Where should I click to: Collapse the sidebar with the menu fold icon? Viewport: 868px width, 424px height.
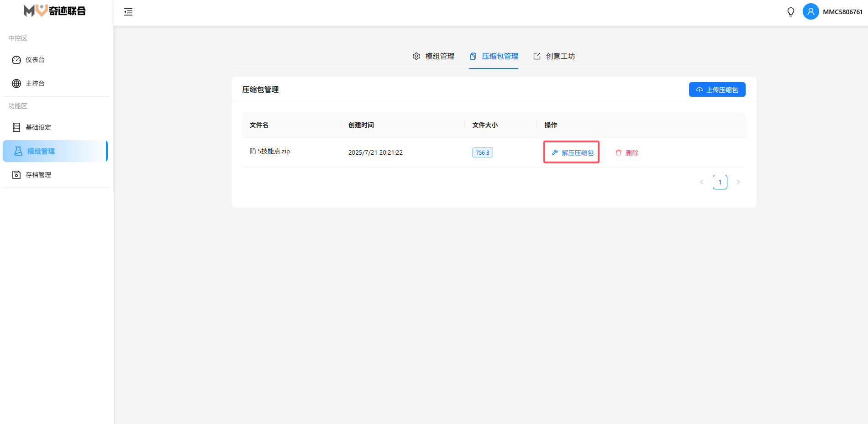tap(128, 12)
